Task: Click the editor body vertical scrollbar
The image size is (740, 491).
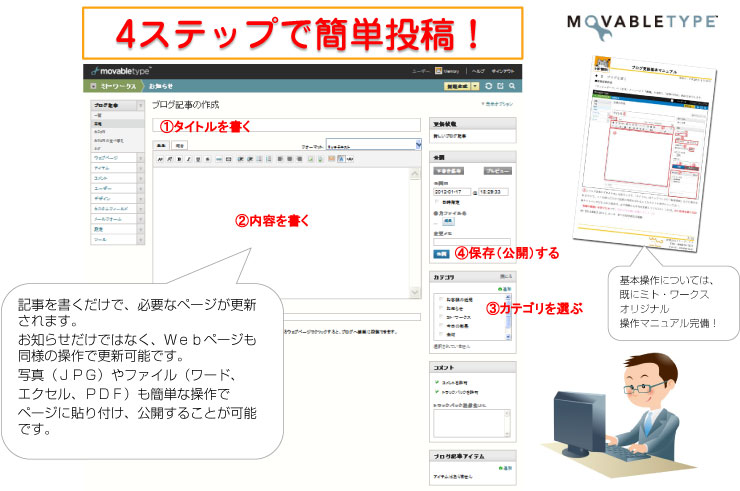Action: click(415, 234)
